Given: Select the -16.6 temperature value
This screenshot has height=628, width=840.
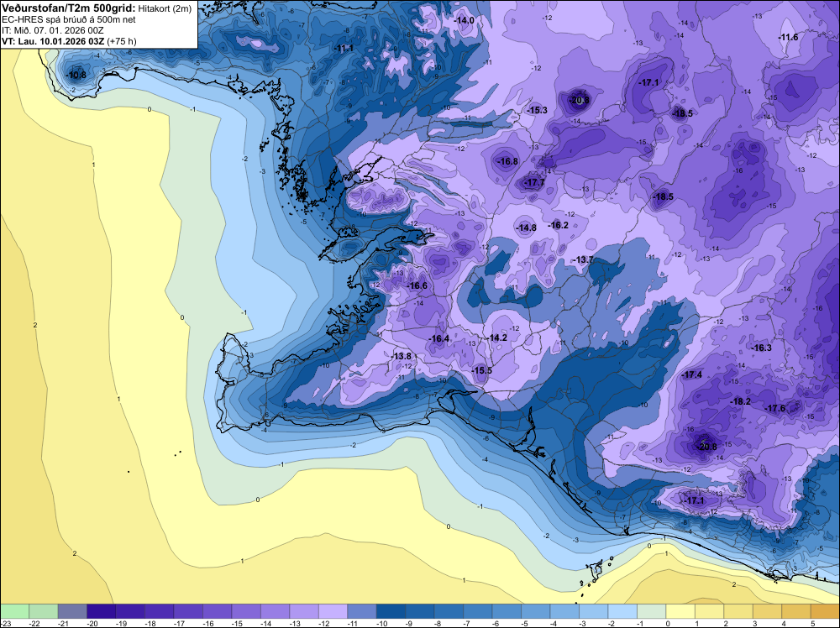Looking at the screenshot, I should [417, 286].
